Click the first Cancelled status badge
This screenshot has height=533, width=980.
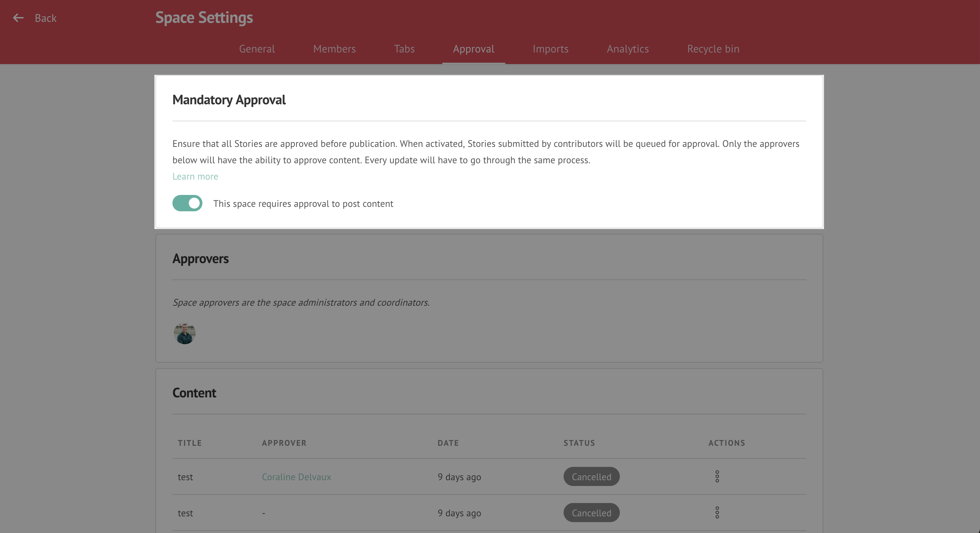point(592,476)
